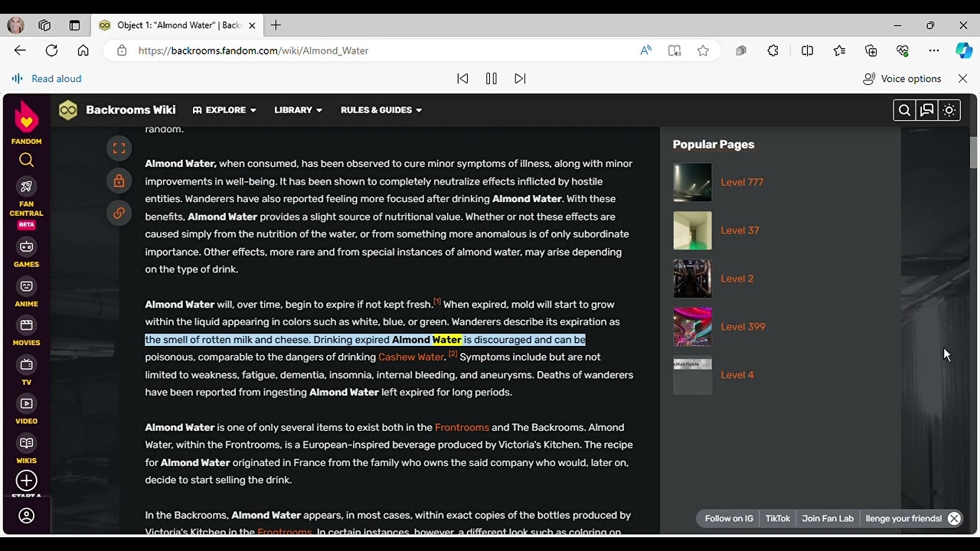Open Edge Settings and more menu
980x551 pixels.
[x=934, y=51]
